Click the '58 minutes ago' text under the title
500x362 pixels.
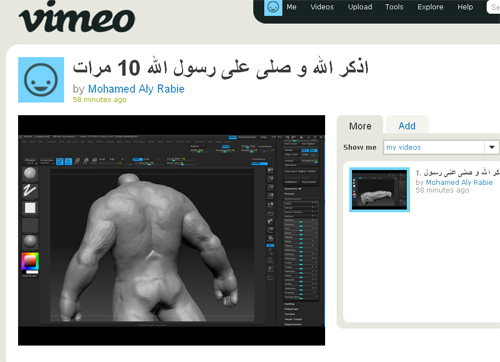100,100
